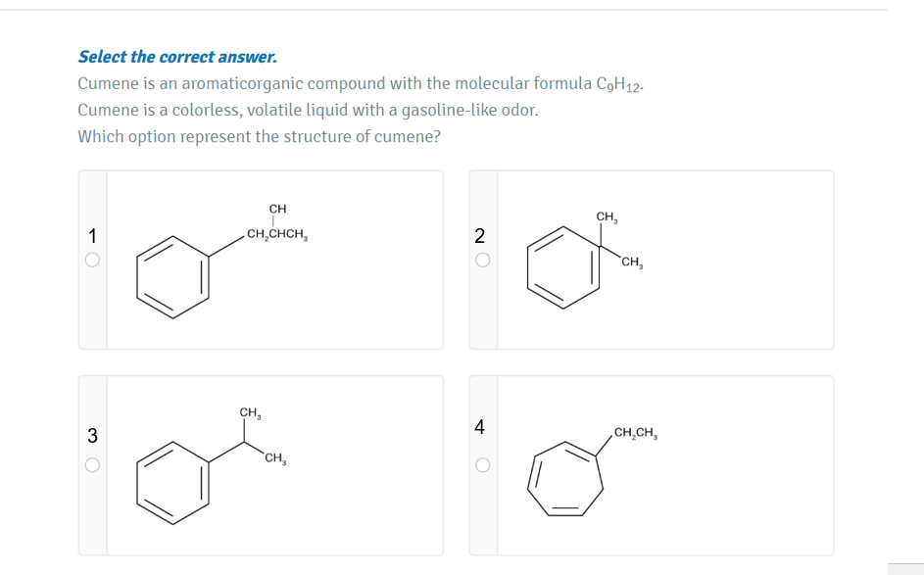Viewport: 924px width, 575px height.
Task: Click the top CH3 group in option 2
Action: [606, 216]
